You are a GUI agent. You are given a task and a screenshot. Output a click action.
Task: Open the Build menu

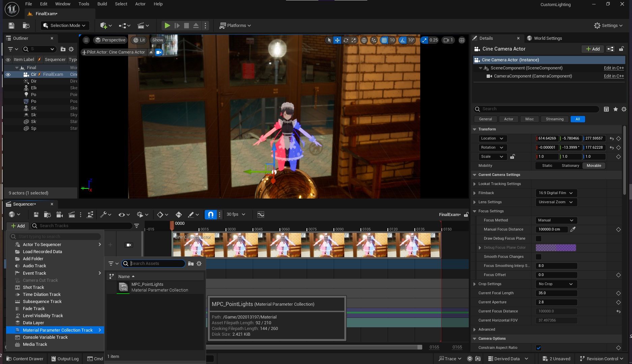(102, 4)
